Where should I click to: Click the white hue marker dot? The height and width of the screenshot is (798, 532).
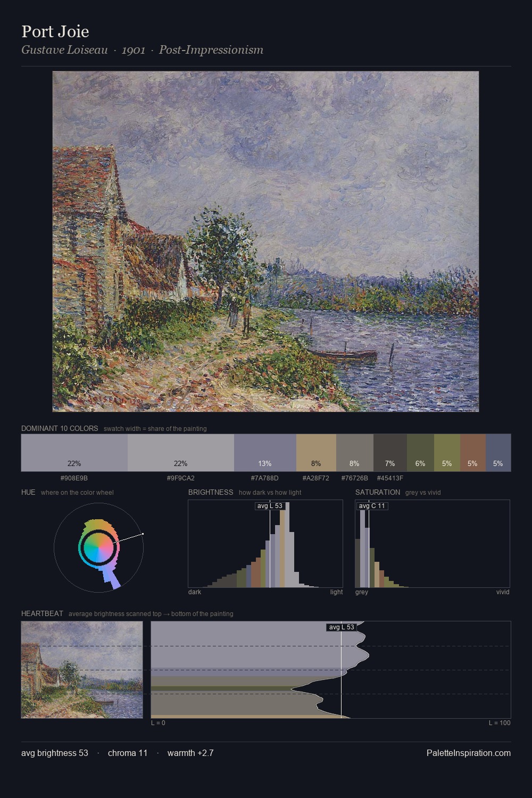(x=143, y=534)
